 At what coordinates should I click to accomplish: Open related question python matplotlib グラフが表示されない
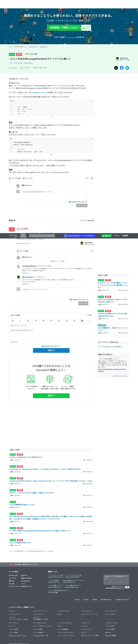coord(26,457)
